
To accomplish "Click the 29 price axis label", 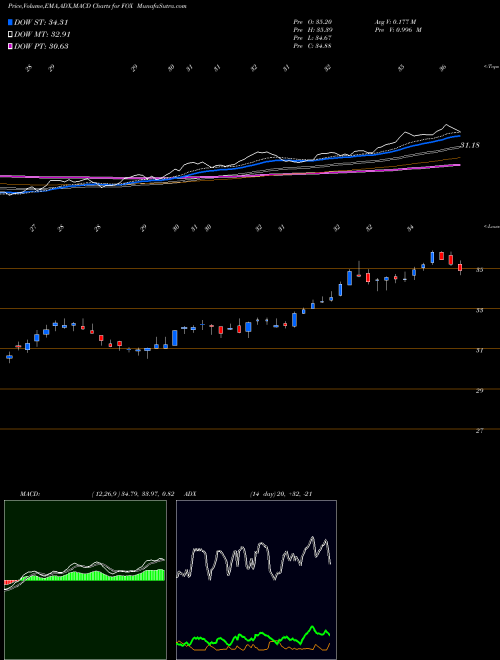I will tap(479, 391).
